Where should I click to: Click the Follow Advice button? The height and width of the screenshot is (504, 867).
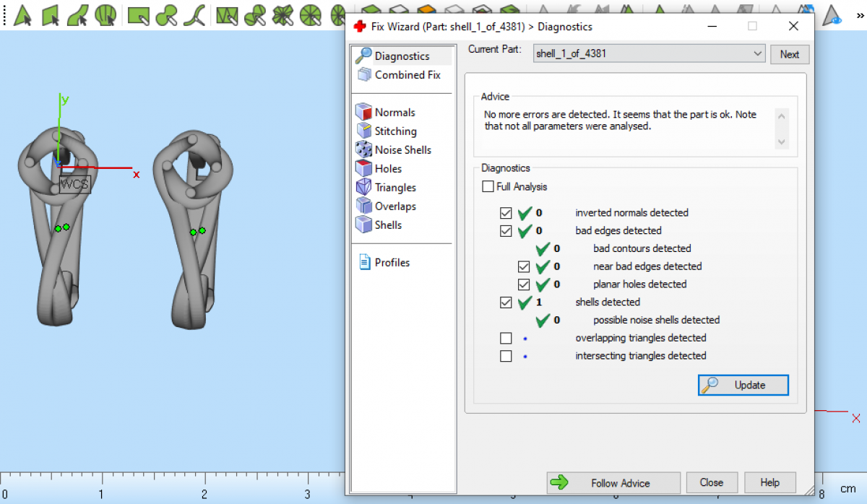click(x=613, y=483)
